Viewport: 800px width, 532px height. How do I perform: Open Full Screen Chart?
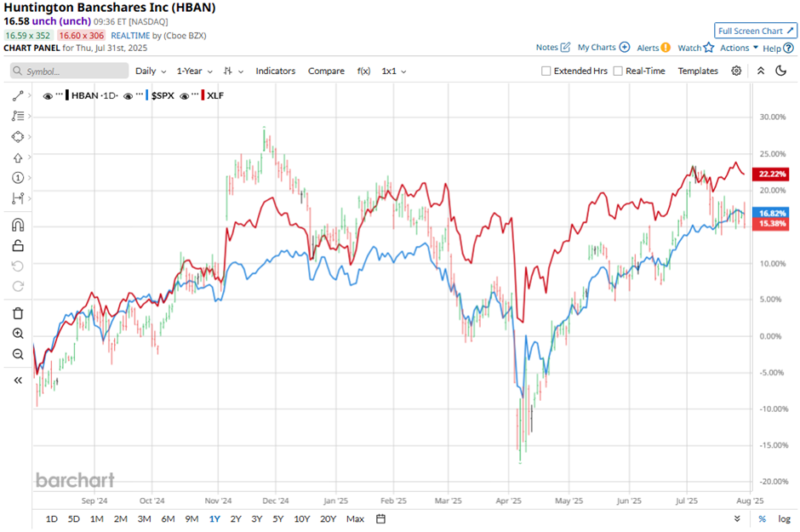click(x=755, y=31)
